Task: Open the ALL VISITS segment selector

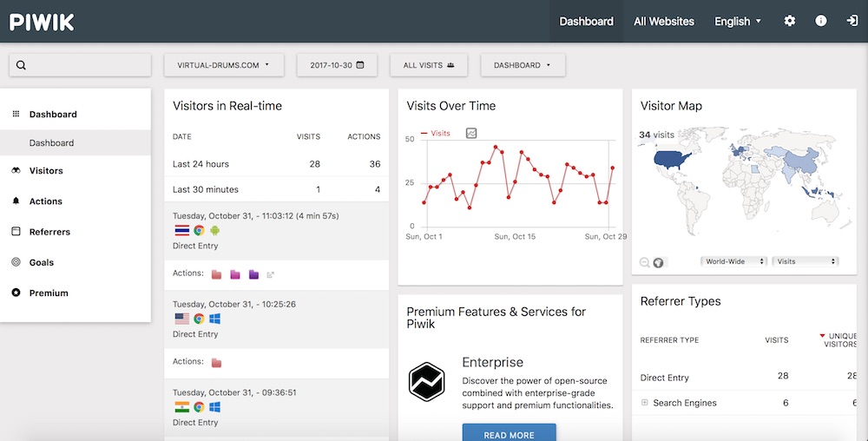Action: tap(429, 65)
